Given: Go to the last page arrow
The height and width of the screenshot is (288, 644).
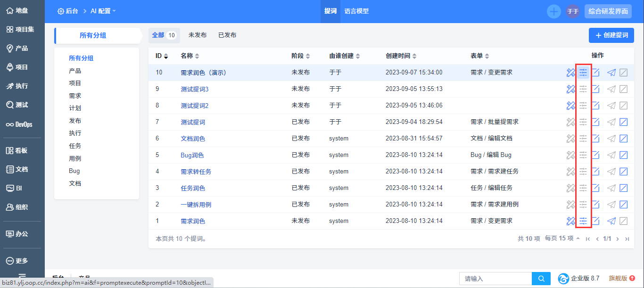Looking at the screenshot, I should pyautogui.click(x=627, y=239).
